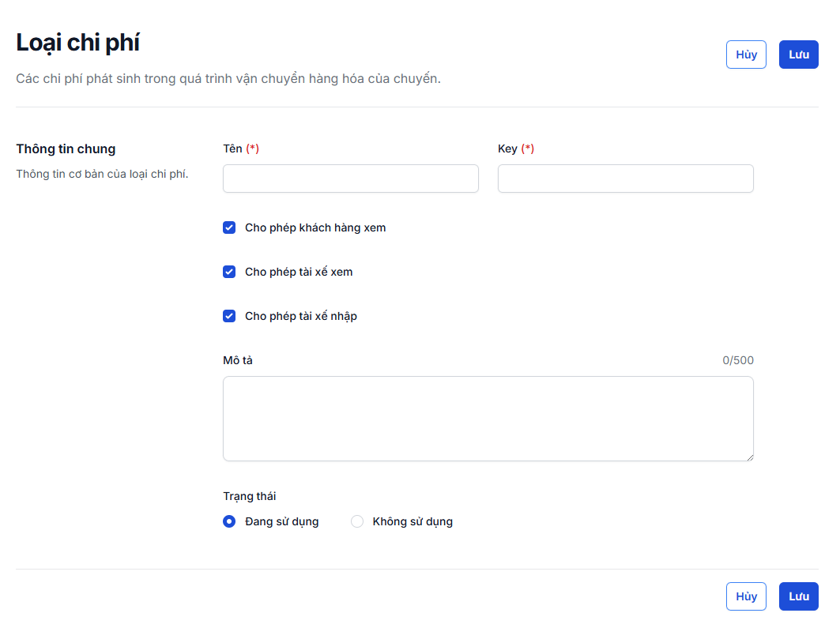Click the bottom Hủy button
Screen dimensions: 840x643
click(x=745, y=596)
